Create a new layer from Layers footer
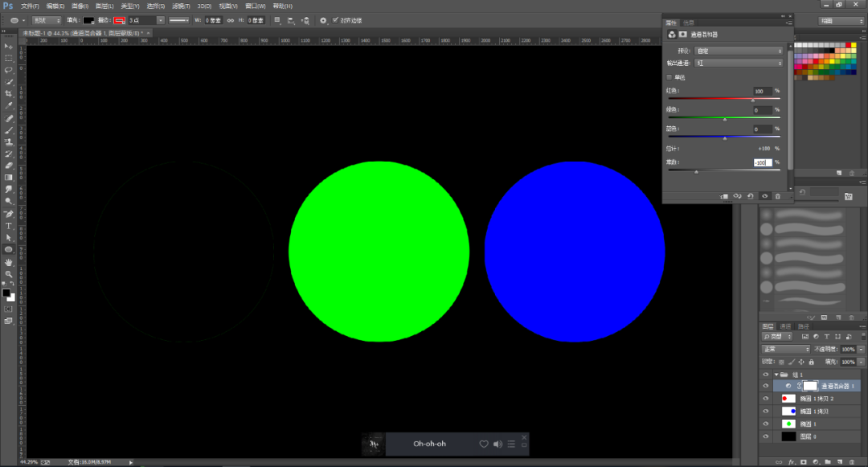This screenshot has width=868, height=467. coord(840,462)
